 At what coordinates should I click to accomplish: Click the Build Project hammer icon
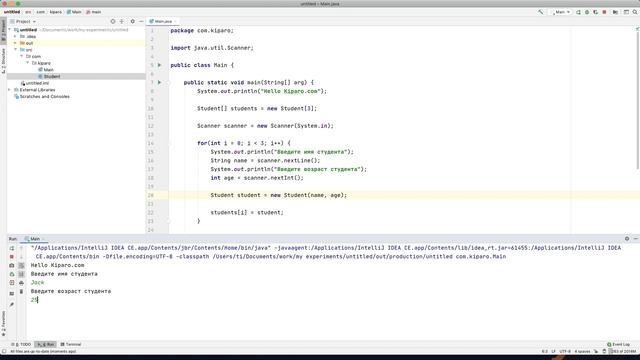540,12
